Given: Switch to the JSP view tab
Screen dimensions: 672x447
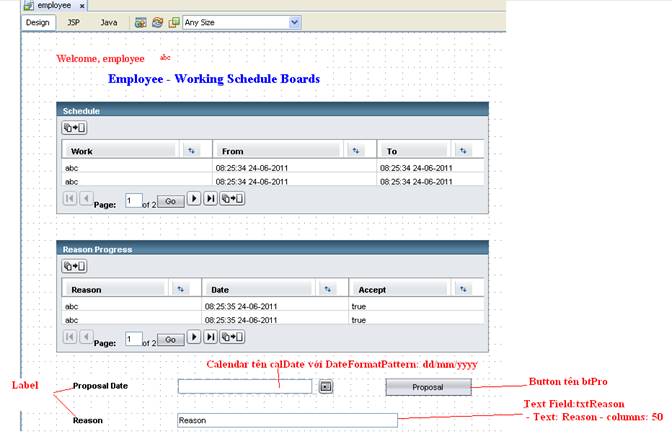Looking at the screenshot, I should pos(73,22).
